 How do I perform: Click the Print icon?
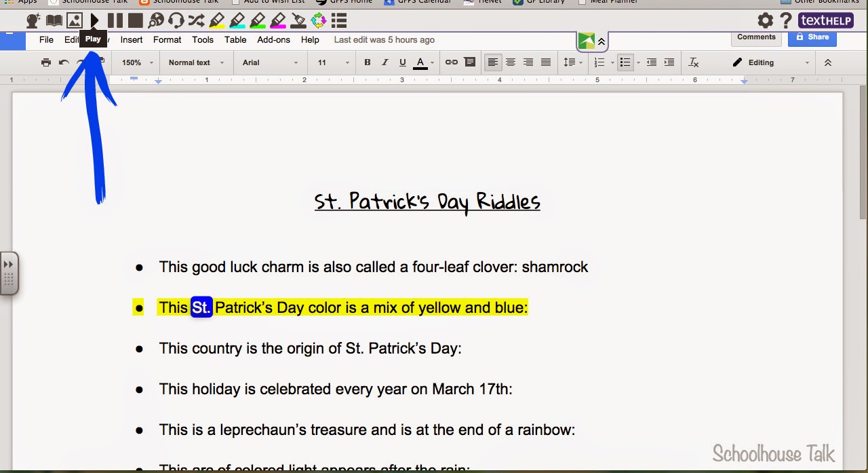coord(46,62)
